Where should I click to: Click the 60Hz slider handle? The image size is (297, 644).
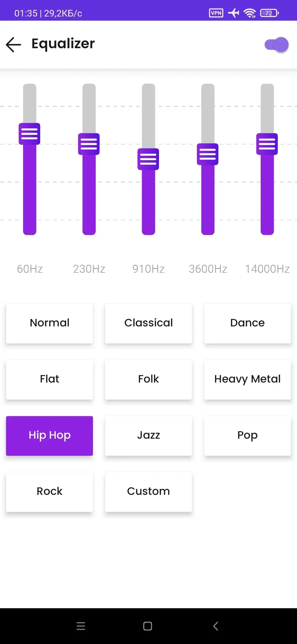pos(29,134)
